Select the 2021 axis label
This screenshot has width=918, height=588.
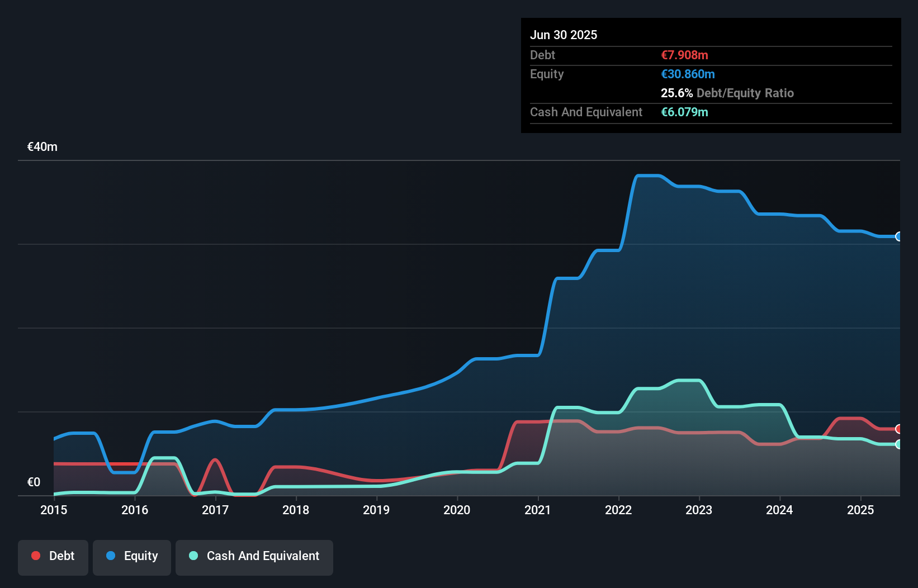pyautogui.click(x=538, y=510)
